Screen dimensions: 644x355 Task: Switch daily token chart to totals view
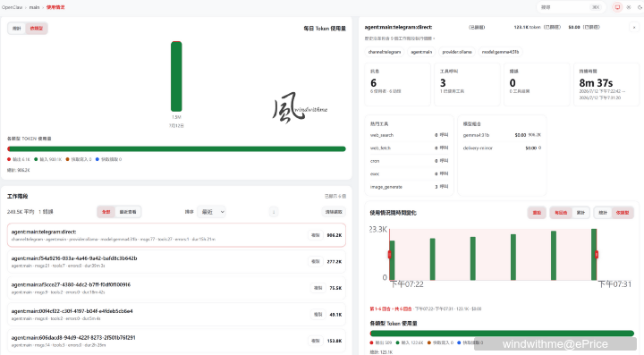coord(17,29)
